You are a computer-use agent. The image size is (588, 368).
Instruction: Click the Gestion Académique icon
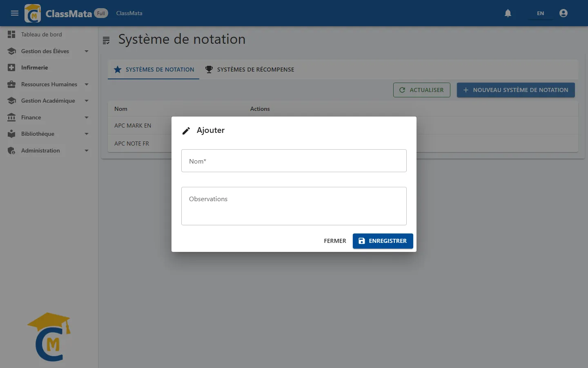(x=11, y=101)
